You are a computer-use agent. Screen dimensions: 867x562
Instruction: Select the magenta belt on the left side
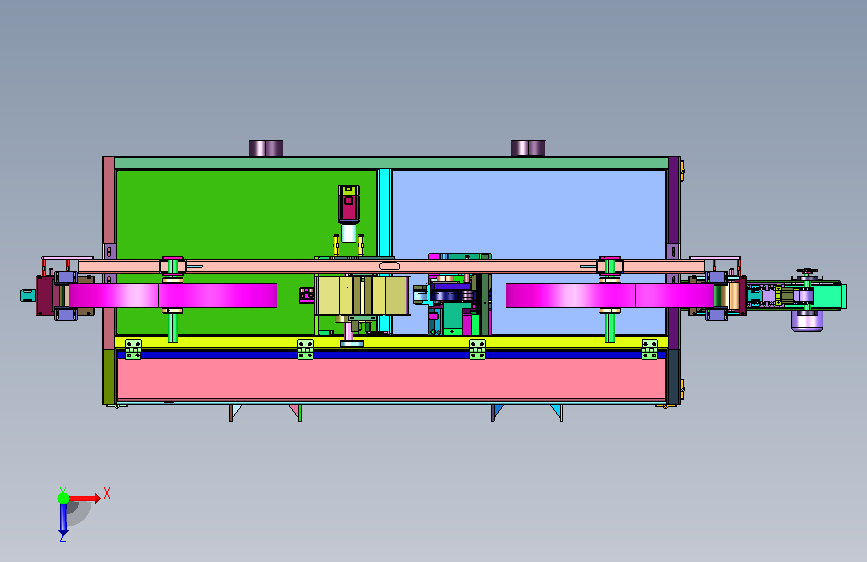[173, 295]
